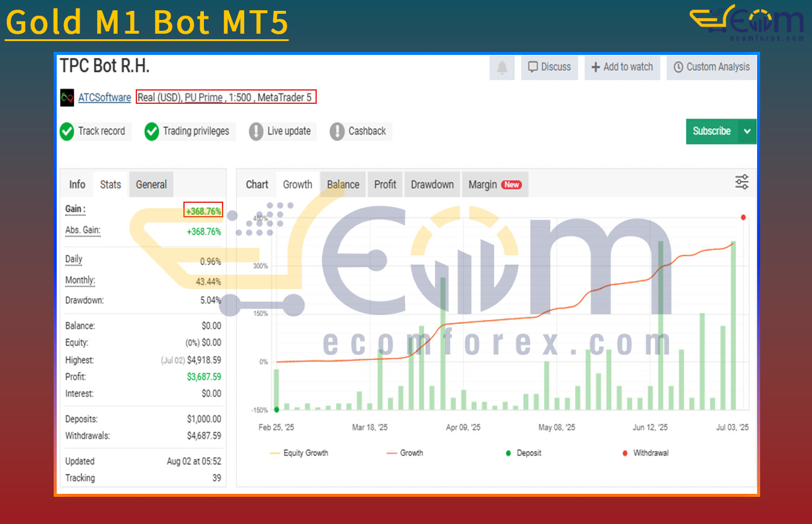The image size is (812, 524).
Task: Click the Tracking count 39
Action: (216, 478)
